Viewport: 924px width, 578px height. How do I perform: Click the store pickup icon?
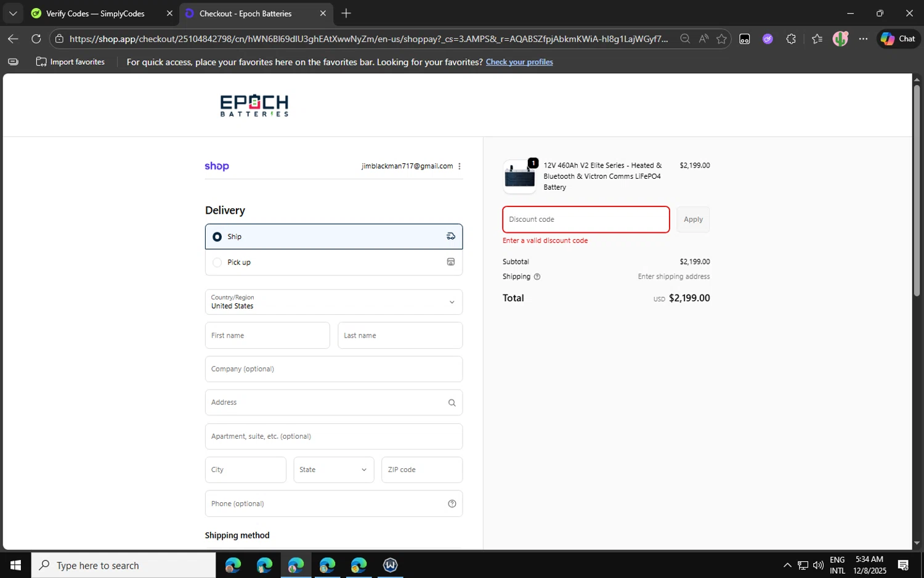pyautogui.click(x=451, y=262)
